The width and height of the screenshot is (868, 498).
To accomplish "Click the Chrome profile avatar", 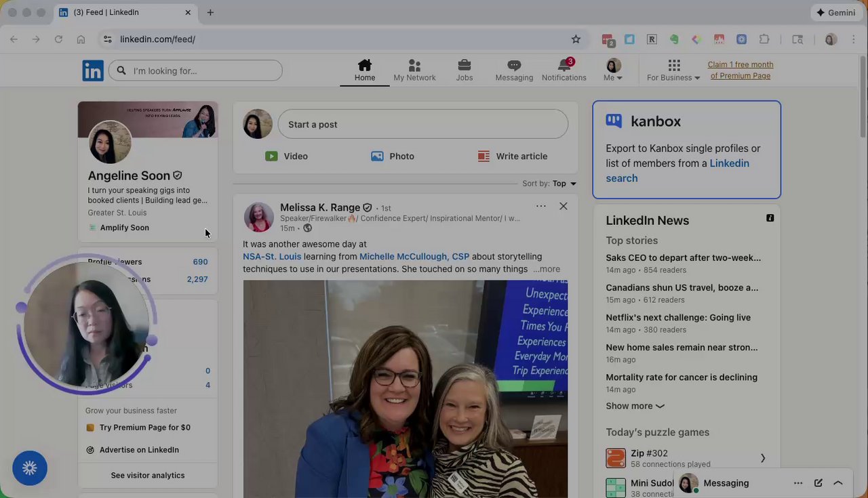I will coord(831,39).
